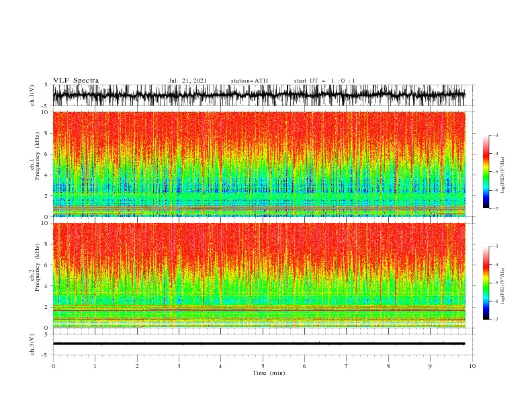Select the date "Jul. 21, 2021"

pos(187,81)
